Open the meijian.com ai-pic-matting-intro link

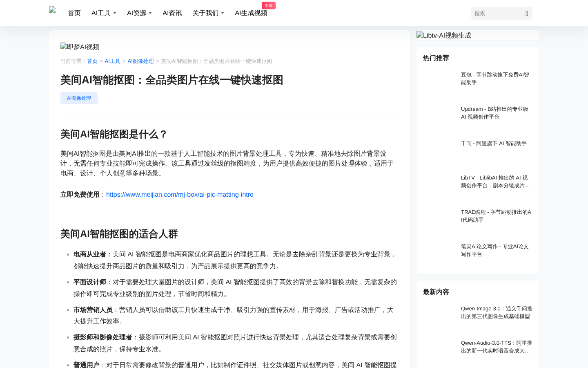click(180, 195)
